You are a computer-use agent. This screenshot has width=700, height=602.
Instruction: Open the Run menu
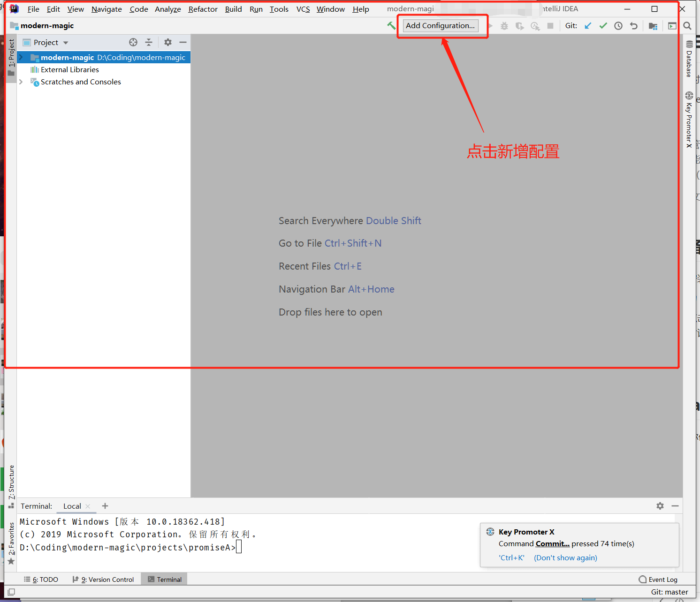coord(256,9)
